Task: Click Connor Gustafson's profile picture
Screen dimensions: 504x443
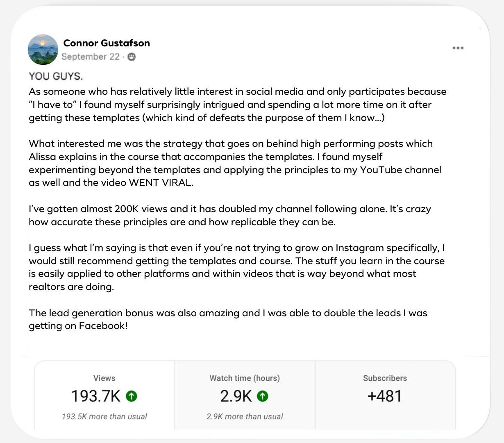Action: point(43,50)
